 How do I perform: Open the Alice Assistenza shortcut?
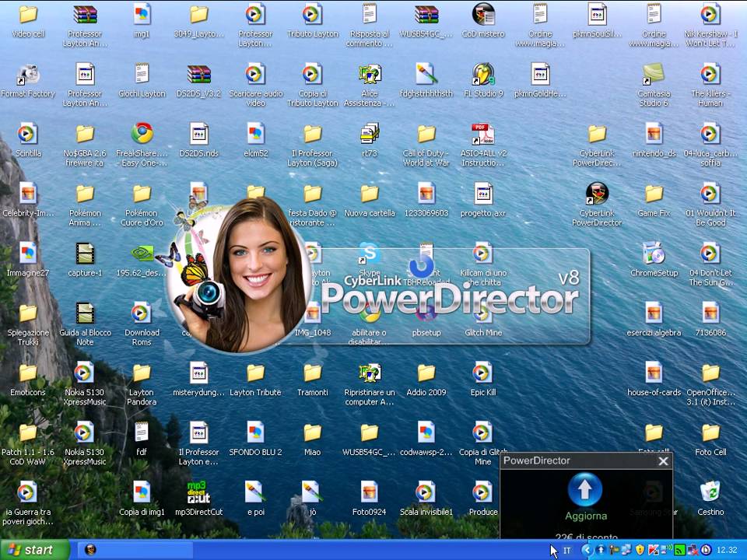369,75
